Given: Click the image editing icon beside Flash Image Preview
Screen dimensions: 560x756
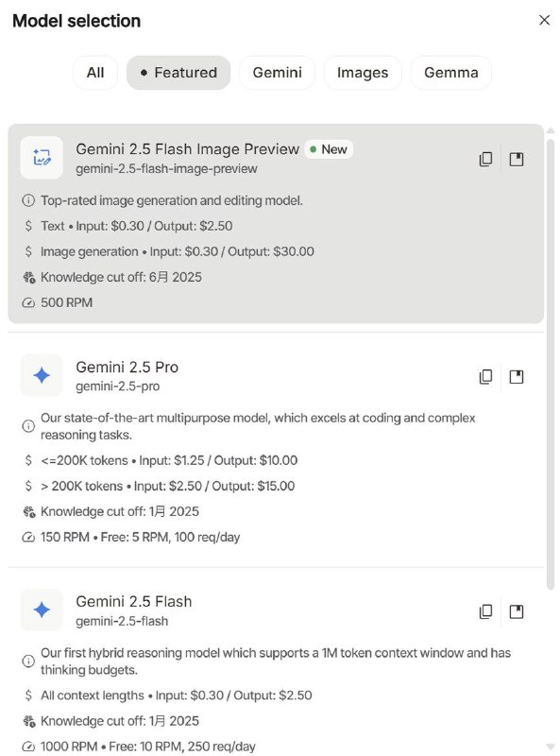Looking at the screenshot, I should pos(40,158).
